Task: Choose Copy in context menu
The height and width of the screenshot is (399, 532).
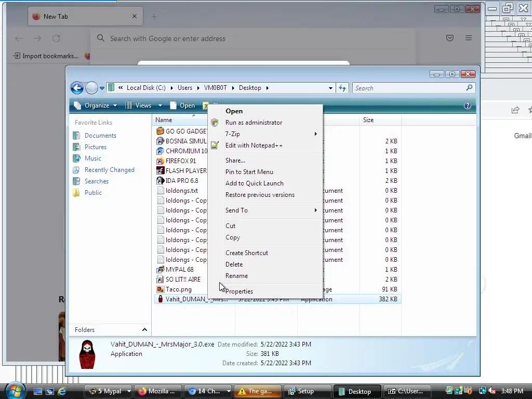Action: pos(233,237)
